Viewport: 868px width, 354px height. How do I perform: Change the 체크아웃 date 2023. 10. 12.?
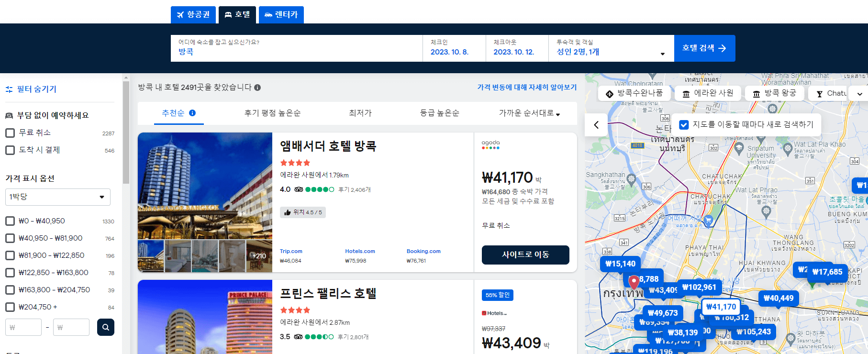(x=517, y=48)
